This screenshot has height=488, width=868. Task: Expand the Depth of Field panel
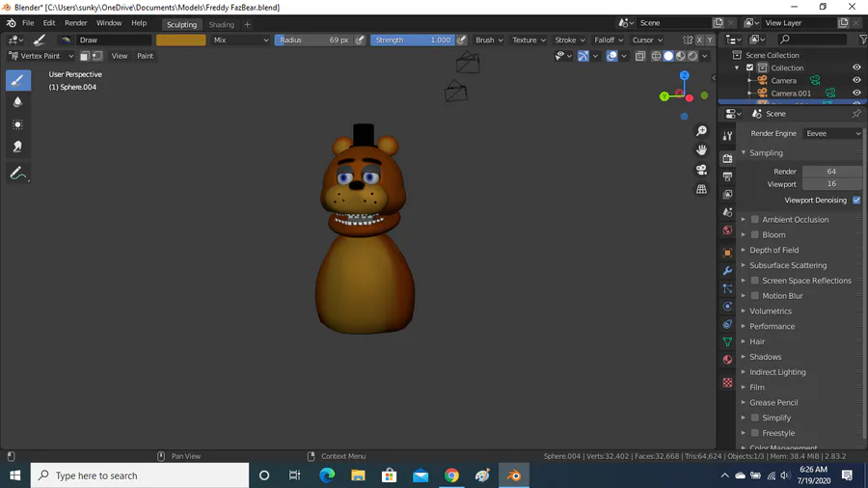[x=773, y=250]
